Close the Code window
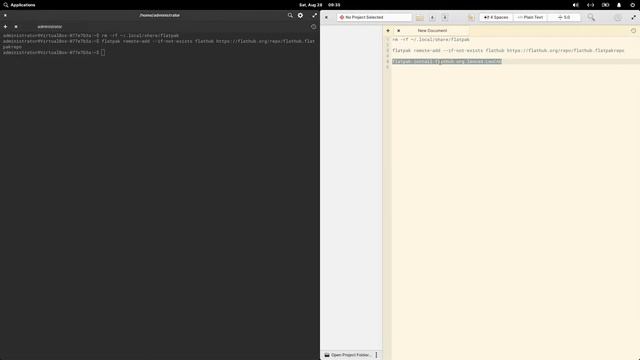 (326, 18)
